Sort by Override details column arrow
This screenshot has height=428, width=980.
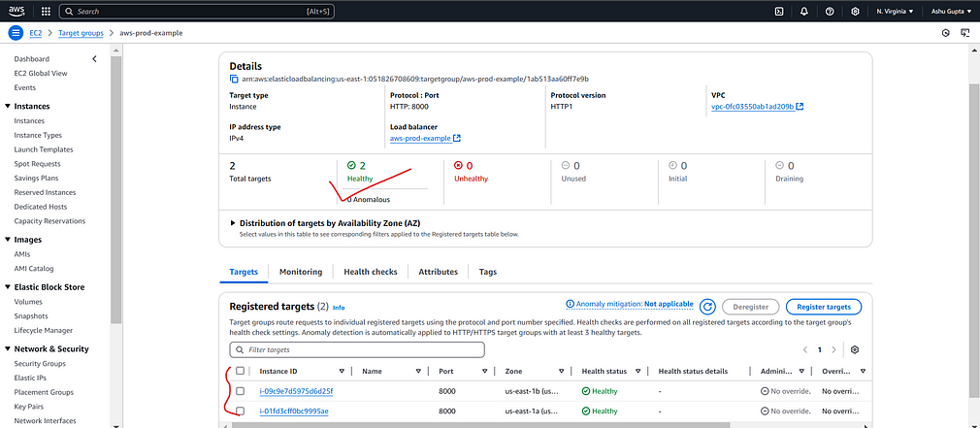pos(862,371)
